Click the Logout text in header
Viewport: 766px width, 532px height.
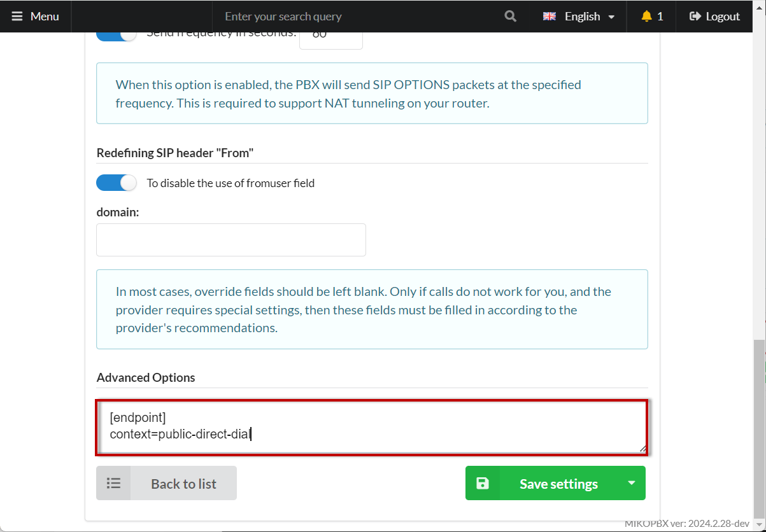click(x=723, y=17)
